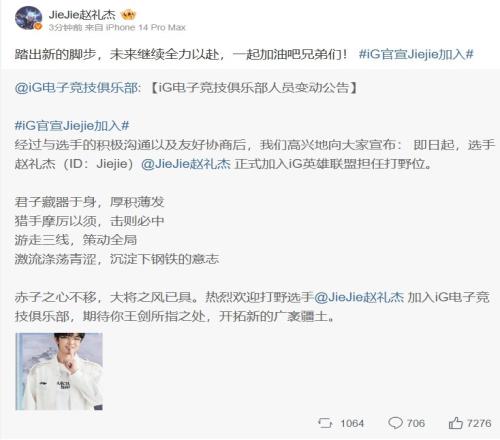The image size is (500, 440).
Task: Click the repost icon beside 1064
Action: coord(325,423)
